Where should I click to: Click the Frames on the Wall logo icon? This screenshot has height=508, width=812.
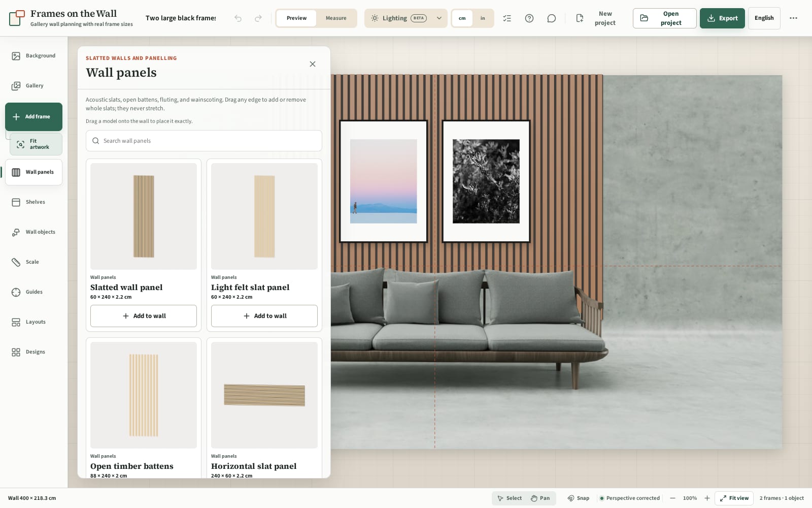pos(17,18)
